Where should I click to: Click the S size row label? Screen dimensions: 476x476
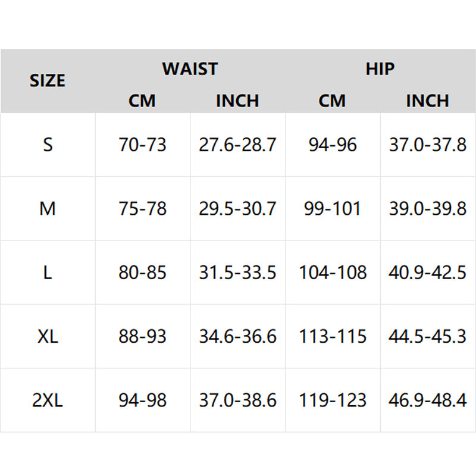[x=48, y=145]
